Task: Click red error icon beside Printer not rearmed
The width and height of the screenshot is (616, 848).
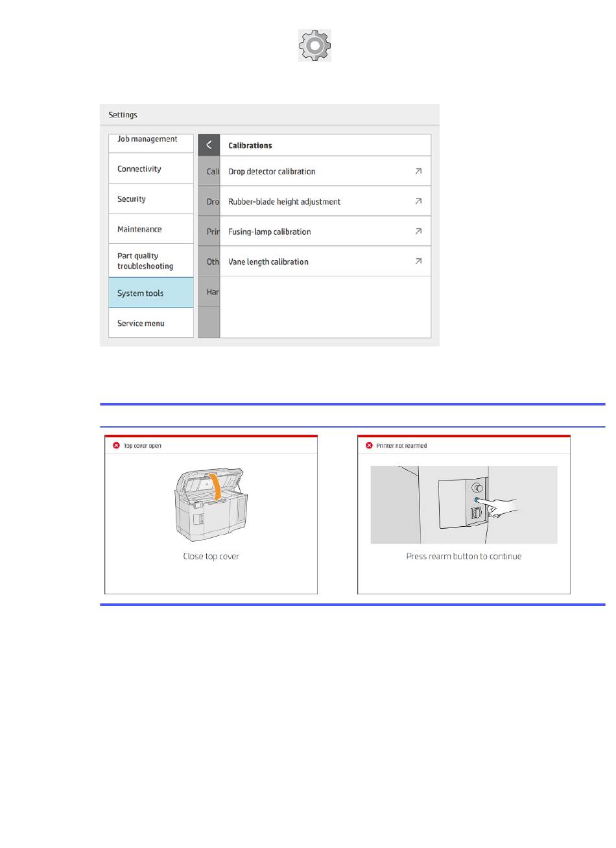Action: click(369, 446)
